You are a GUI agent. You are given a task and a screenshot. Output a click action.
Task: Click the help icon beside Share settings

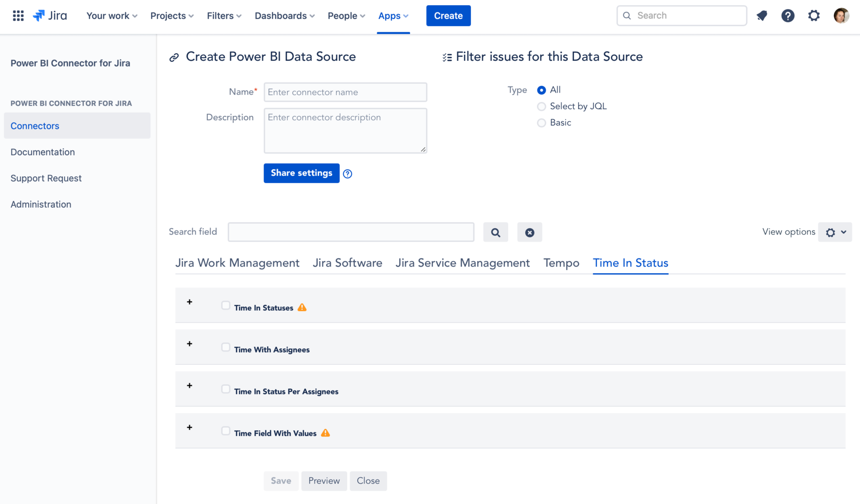click(x=348, y=173)
